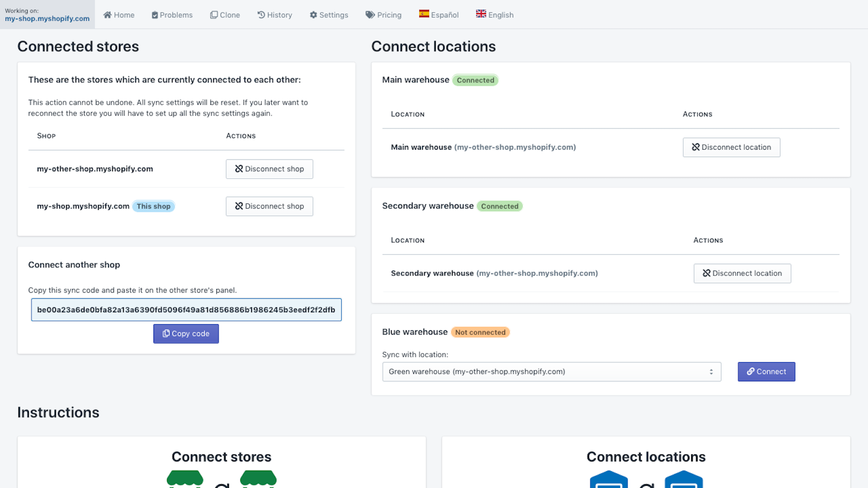Click the Home house icon
Screen dimensions: 868x488
107,15
